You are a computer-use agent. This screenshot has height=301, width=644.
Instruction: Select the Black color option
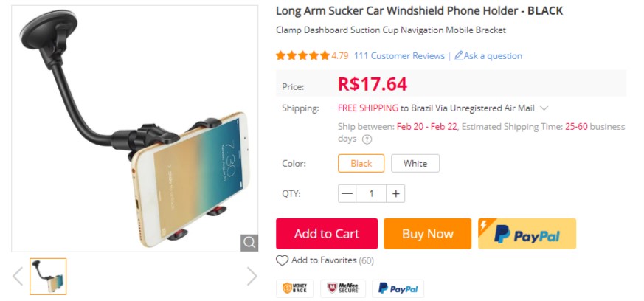click(x=361, y=163)
